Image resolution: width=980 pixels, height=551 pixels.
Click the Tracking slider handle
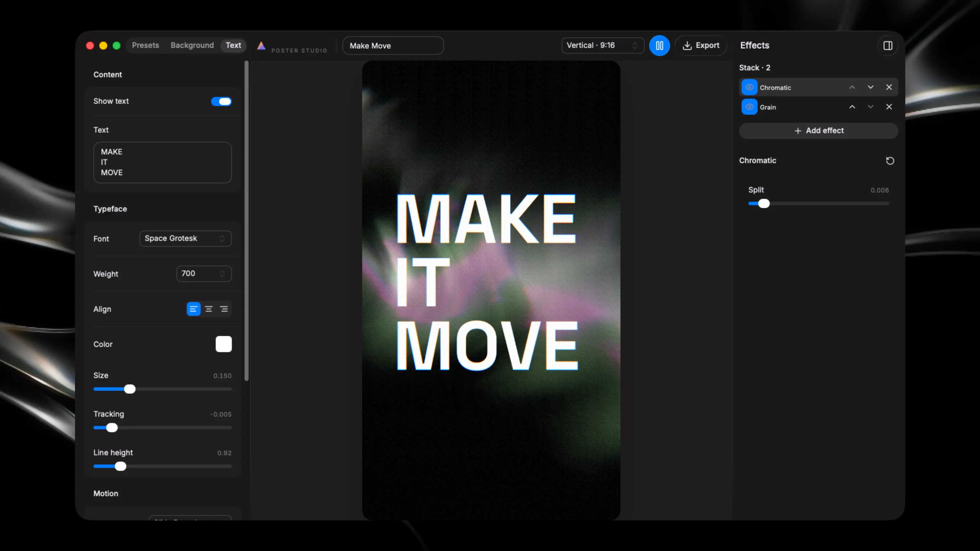[x=112, y=428]
